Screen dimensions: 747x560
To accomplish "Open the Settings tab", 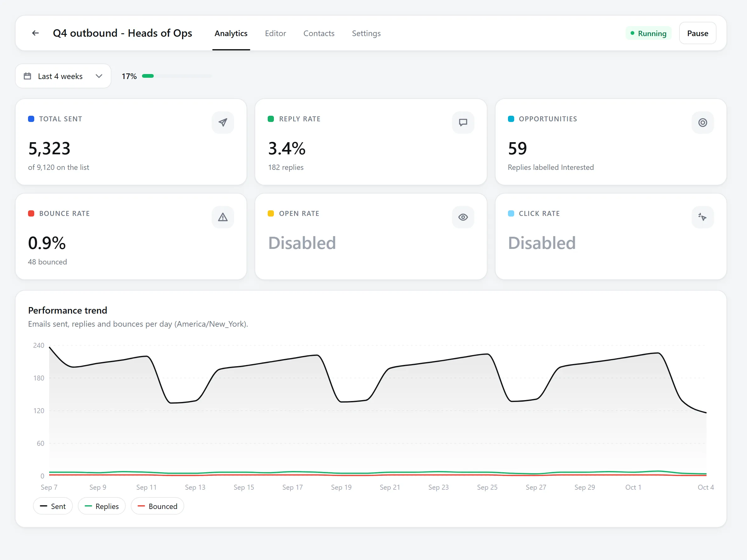I will tap(366, 33).
